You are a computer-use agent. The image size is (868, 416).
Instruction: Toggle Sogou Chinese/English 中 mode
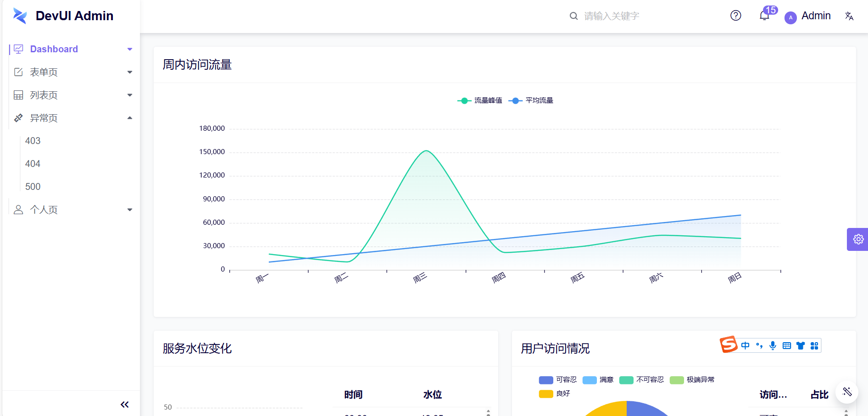[x=746, y=345]
